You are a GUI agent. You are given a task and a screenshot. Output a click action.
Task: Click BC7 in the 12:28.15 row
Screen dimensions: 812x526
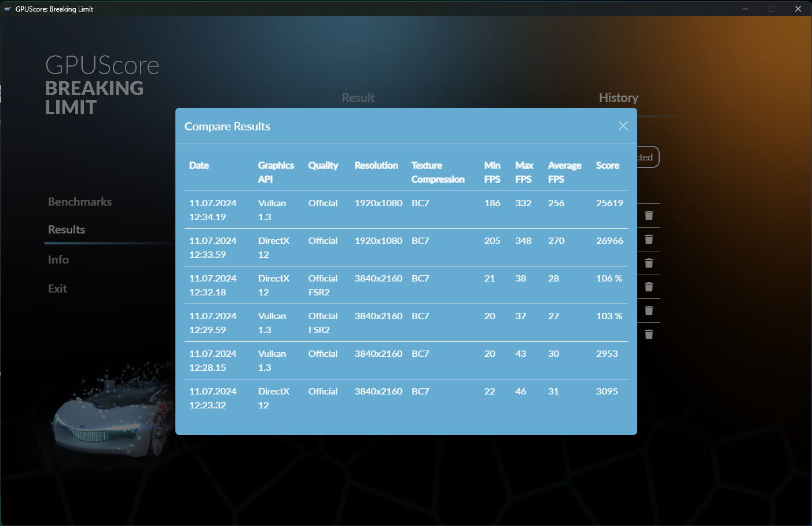tap(420, 354)
